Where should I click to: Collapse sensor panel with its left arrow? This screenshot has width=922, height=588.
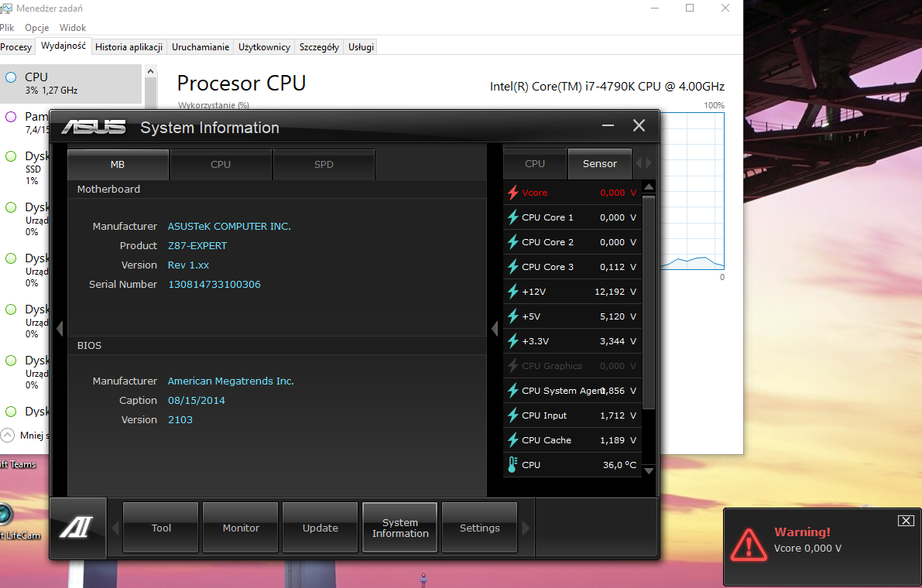(495, 328)
